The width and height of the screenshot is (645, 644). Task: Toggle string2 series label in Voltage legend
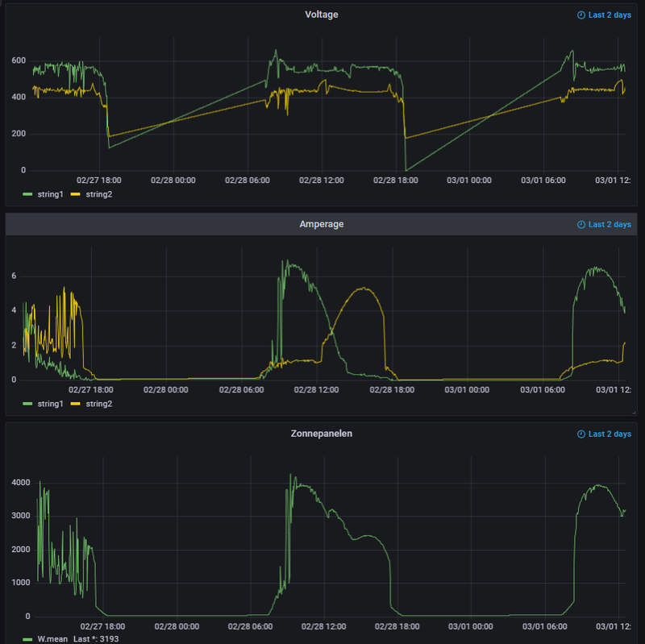click(98, 194)
